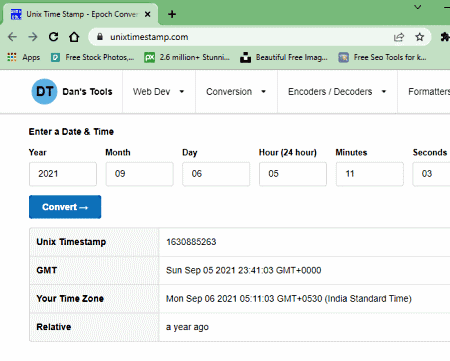Click the address bar URL unixtimestamp.com
This screenshot has height=361, width=450.
click(149, 37)
